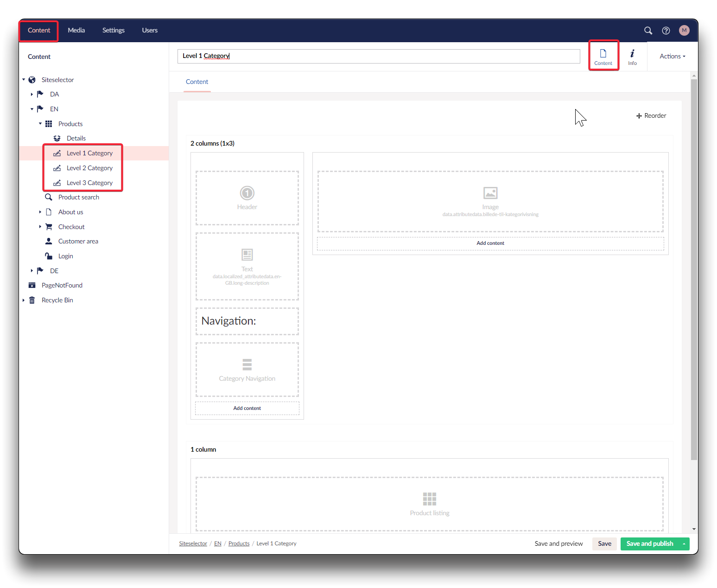Select the Image placeholder block

click(490, 201)
